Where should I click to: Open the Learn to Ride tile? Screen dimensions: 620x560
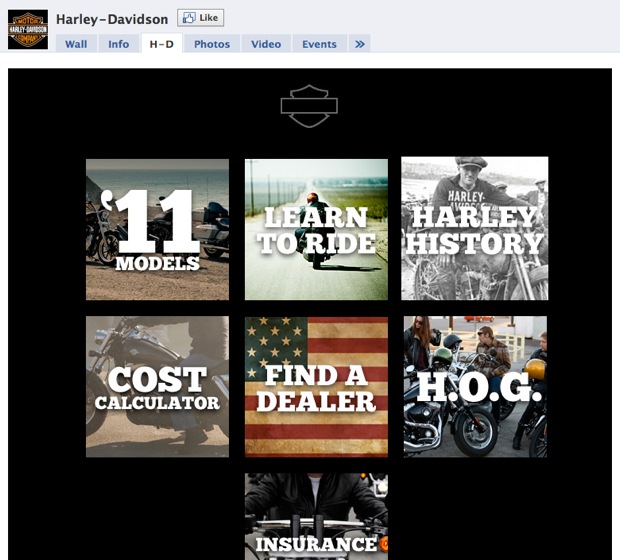pyautogui.click(x=316, y=229)
